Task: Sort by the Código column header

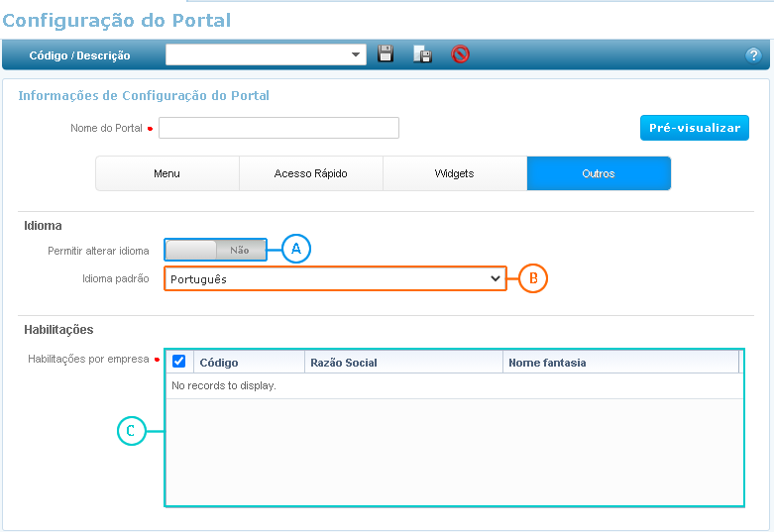Action: point(248,363)
